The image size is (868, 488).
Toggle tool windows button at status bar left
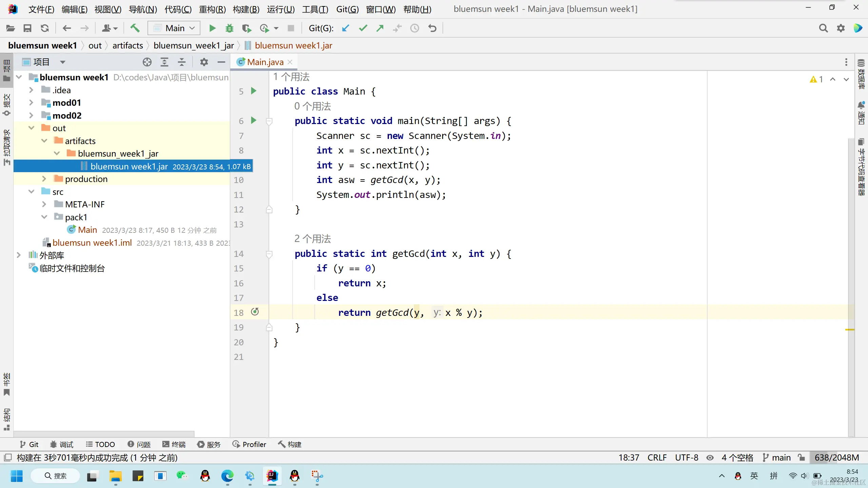[x=7, y=457]
